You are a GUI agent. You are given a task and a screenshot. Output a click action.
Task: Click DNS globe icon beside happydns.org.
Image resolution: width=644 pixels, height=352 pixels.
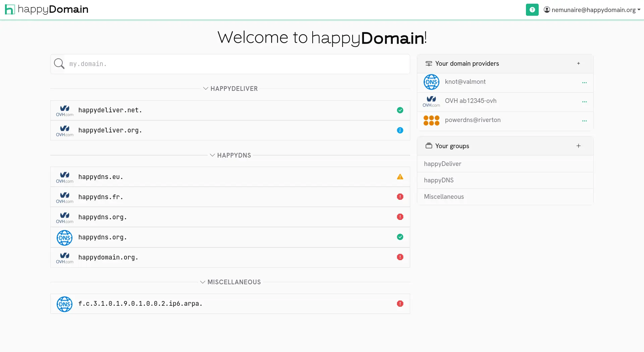click(x=64, y=238)
